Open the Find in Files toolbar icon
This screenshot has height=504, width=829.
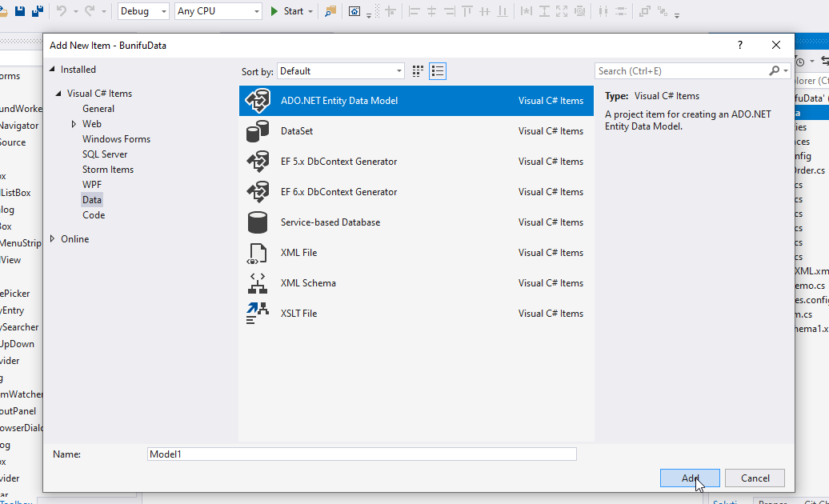(330, 11)
